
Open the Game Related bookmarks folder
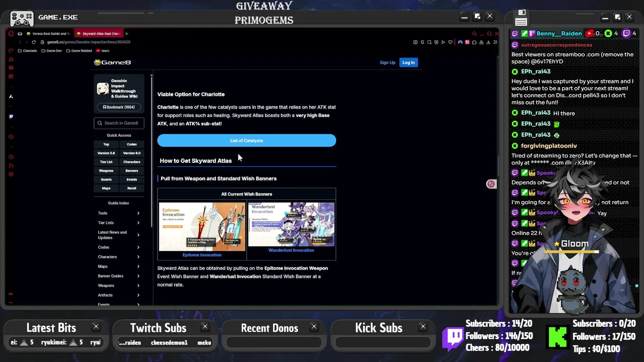pyautogui.click(x=79, y=51)
